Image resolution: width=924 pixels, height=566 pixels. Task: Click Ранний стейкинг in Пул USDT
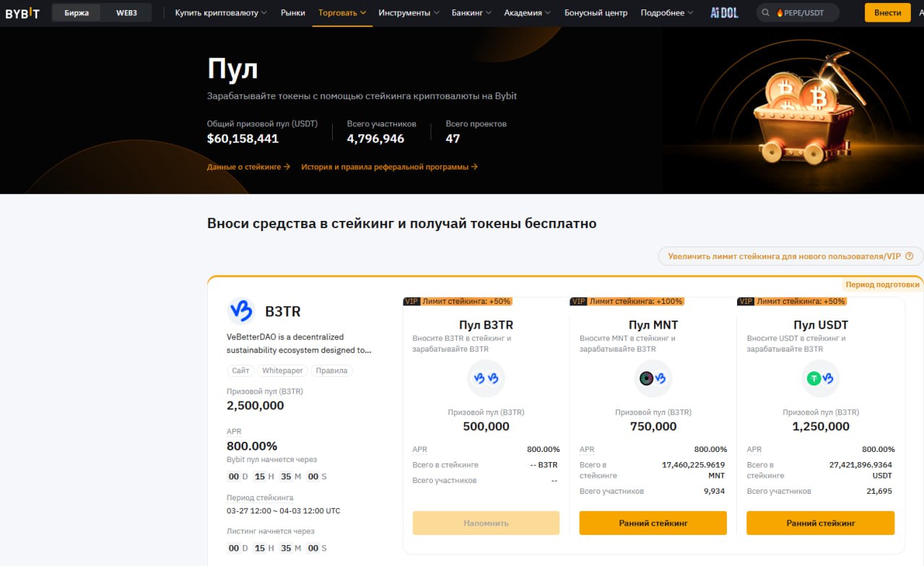[821, 523]
